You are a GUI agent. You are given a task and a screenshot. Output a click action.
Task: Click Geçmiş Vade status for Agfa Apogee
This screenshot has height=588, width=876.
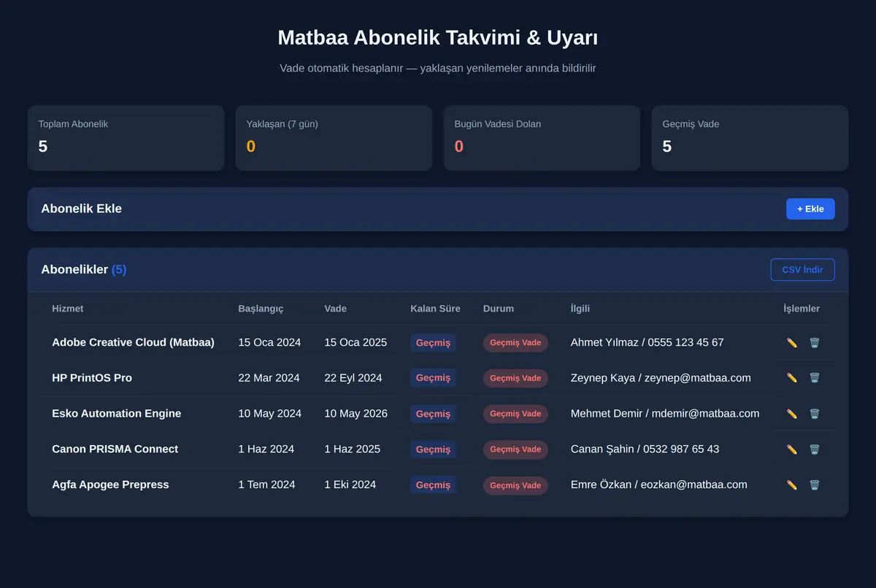click(515, 485)
